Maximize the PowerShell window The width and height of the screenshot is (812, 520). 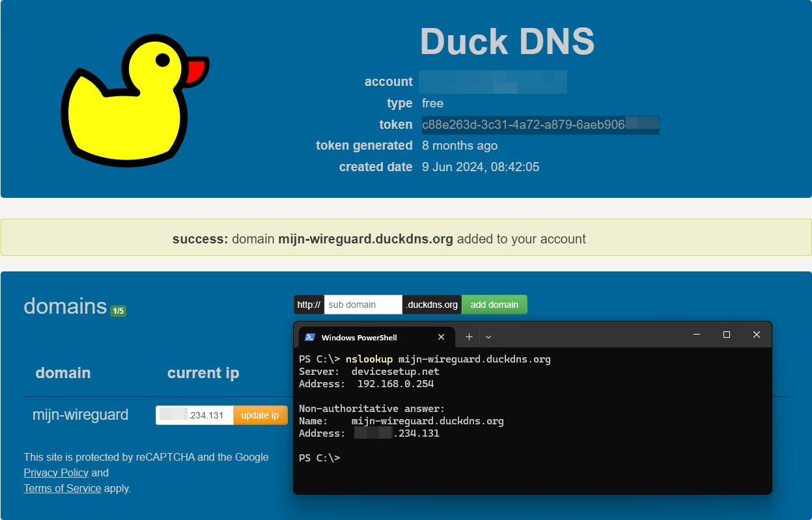coord(727,335)
